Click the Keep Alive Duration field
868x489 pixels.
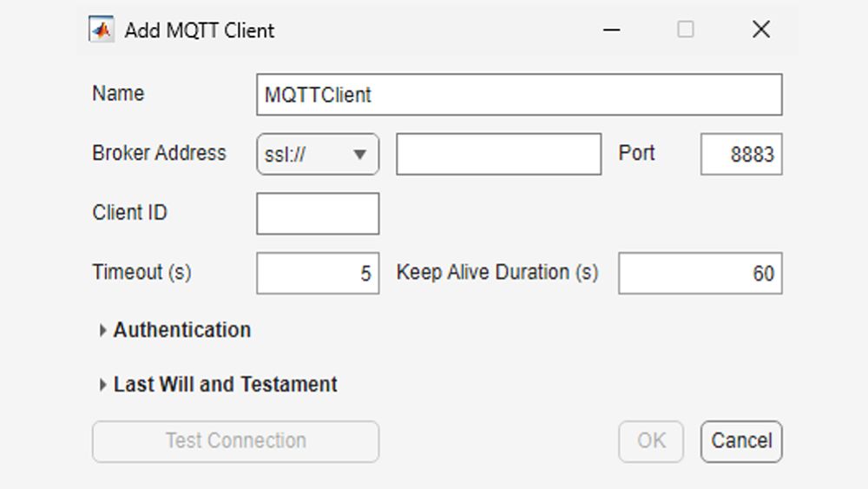click(700, 274)
